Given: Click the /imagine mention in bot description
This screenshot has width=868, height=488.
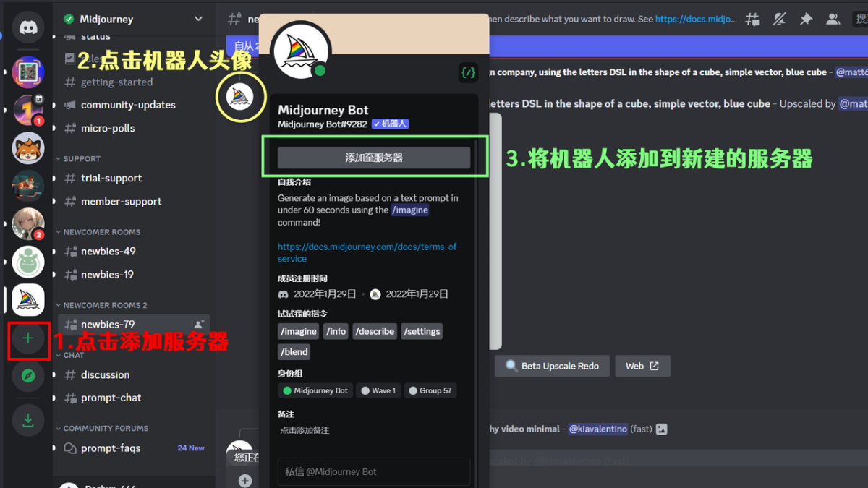Looking at the screenshot, I should coord(410,210).
